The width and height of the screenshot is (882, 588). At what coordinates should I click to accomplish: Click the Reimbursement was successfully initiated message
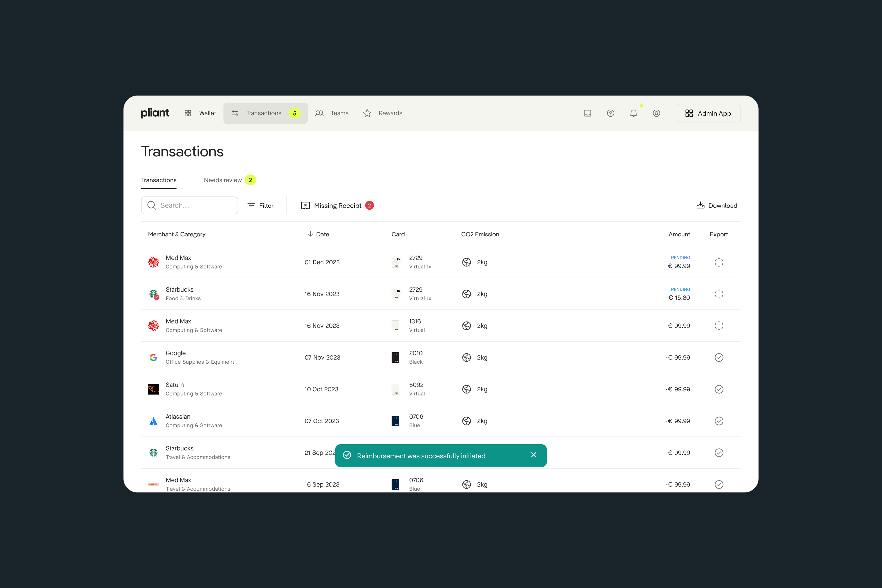[x=421, y=456]
